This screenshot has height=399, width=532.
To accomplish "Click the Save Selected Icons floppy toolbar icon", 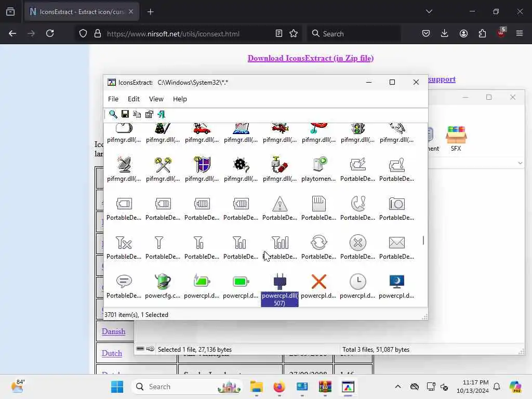I will (125, 114).
